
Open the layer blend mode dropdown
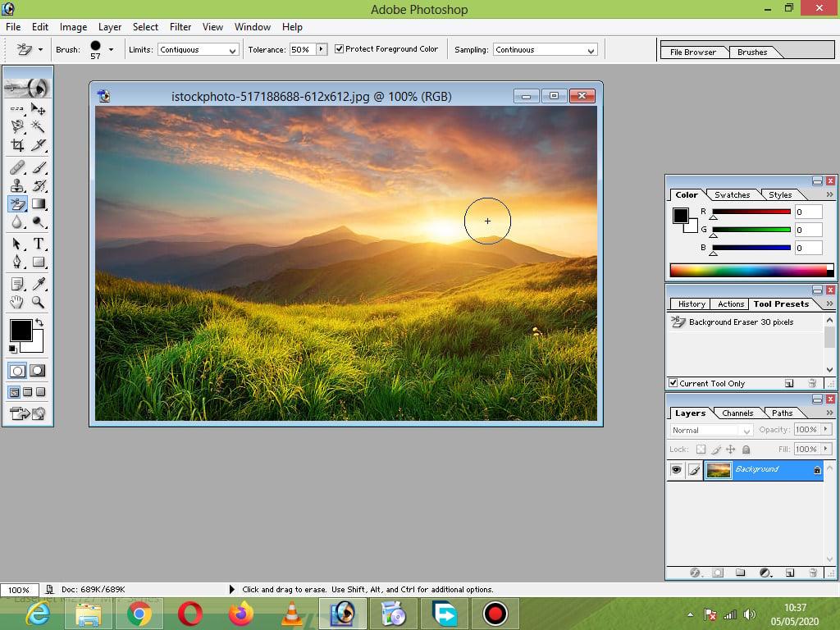pos(709,430)
